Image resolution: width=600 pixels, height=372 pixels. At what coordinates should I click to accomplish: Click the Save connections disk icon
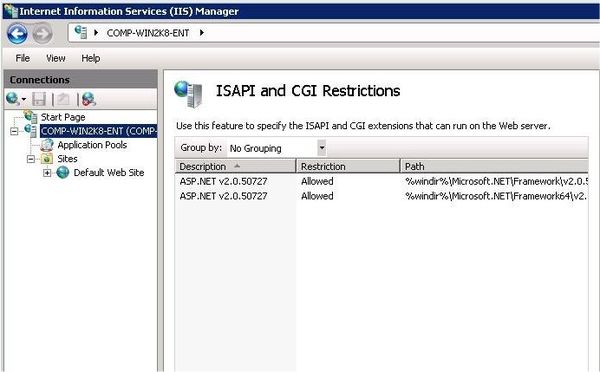pyautogui.click(x=39, y=99)
